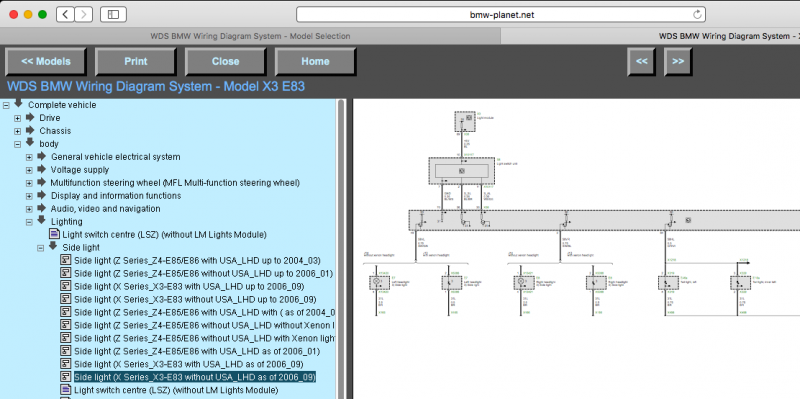Screen dimensions: 800x399
Task: Switch to second WDS BMW Wiring Diagram tab
Action: pos(651,36)
